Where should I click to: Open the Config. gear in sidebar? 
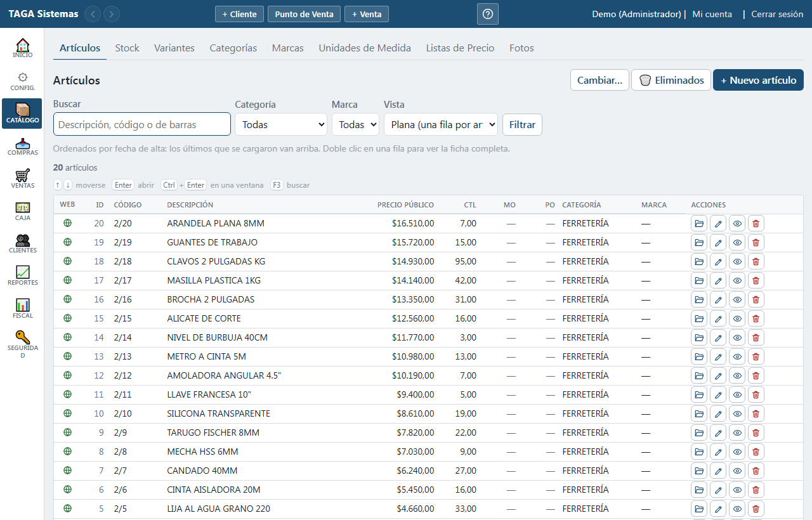22,81
